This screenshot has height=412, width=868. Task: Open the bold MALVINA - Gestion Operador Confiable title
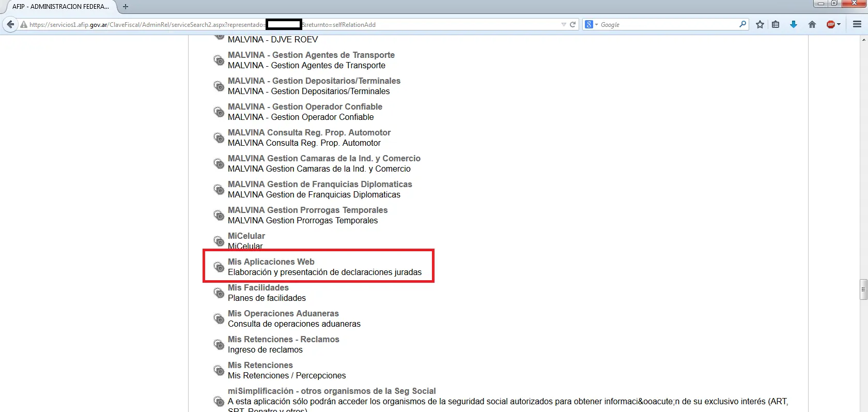(x=305, y=106)
